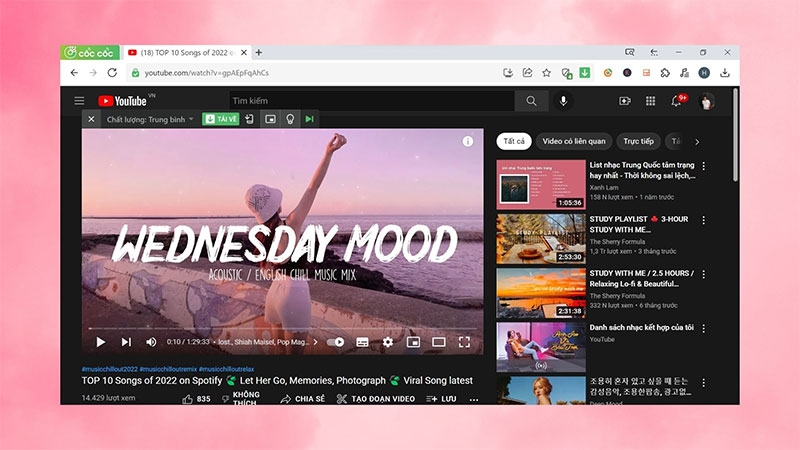Close the Cốc Cốc download bar
This screenshot has height=450, width=800.
pos(91,119)
